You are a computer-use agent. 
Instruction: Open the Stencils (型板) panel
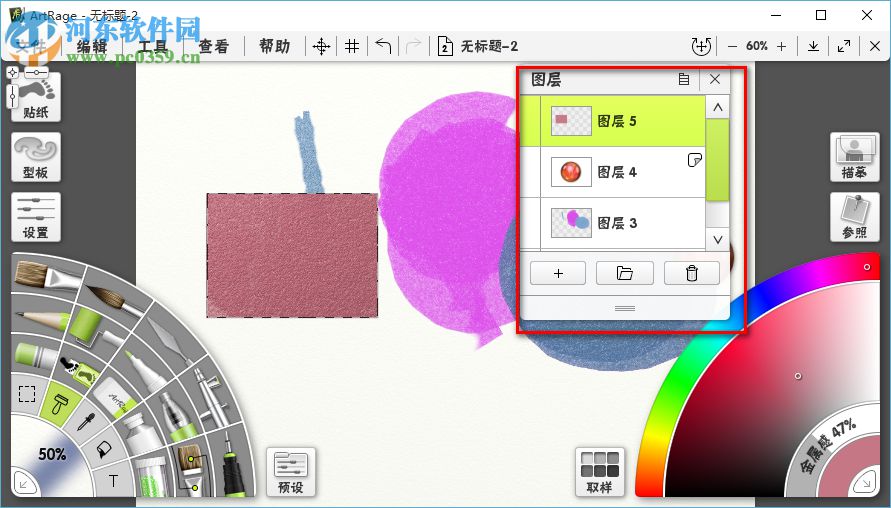[x=36, y=157]
